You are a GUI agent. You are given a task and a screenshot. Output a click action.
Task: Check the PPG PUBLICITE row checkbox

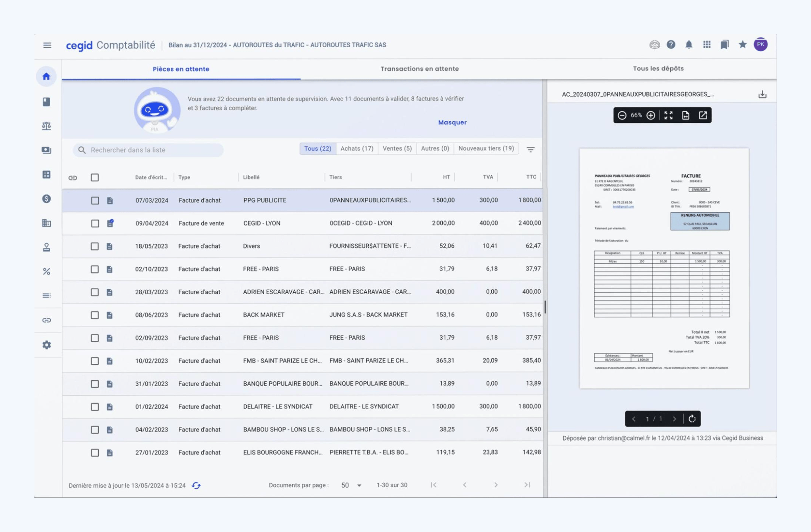[95, 200]
